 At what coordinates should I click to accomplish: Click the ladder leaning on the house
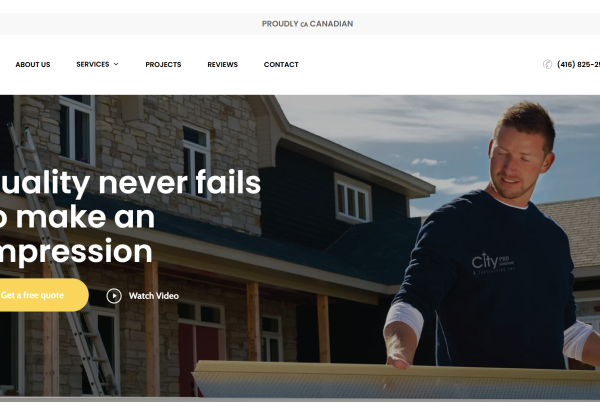click(63, 260)
